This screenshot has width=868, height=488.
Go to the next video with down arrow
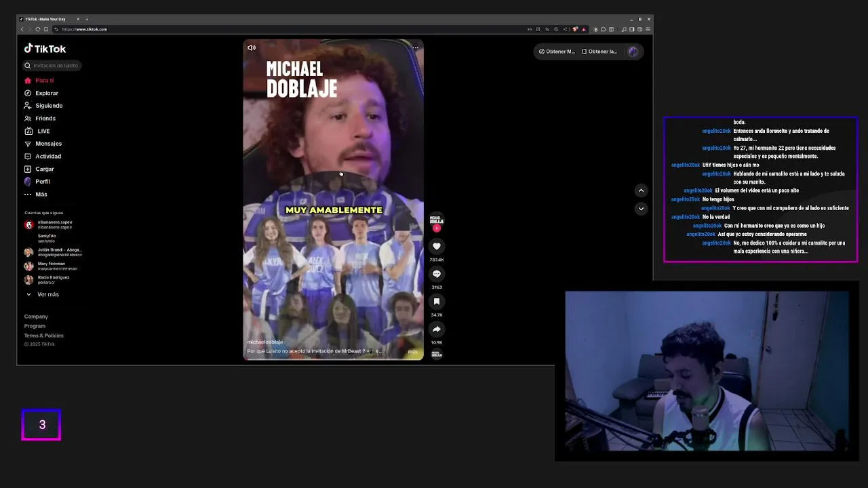coord(641,209)
